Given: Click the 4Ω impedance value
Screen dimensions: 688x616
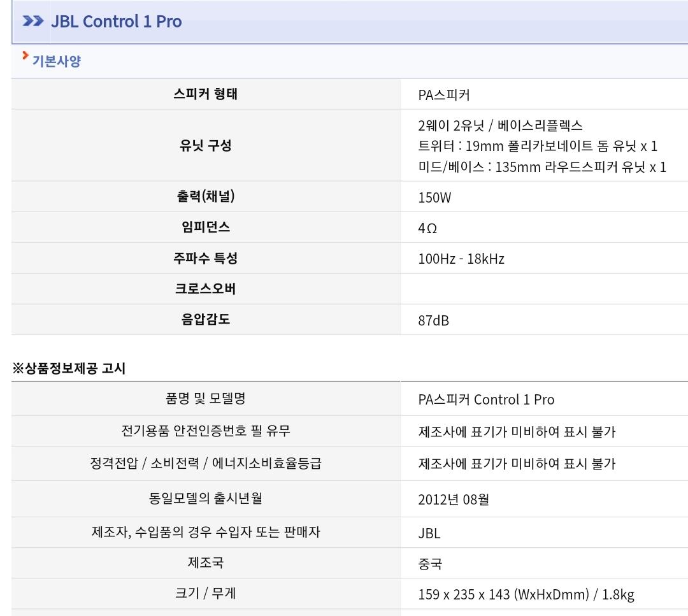Looking at the screenshot, I should point(427,228).
